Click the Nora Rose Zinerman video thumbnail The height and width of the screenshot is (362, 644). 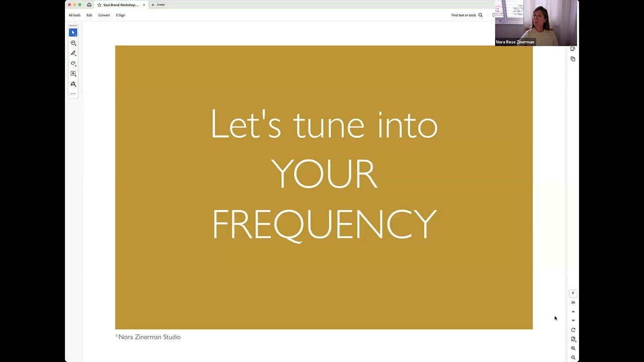pos(536,23)
